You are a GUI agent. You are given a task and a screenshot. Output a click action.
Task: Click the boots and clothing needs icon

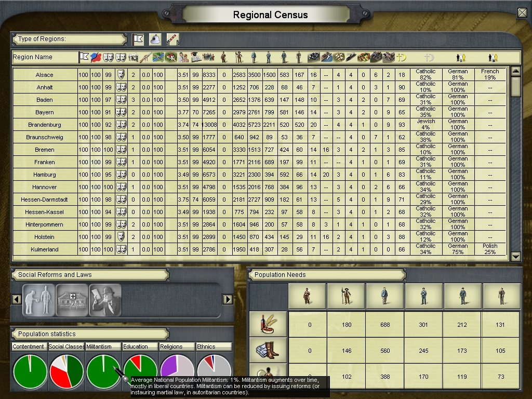click(268, 351)
